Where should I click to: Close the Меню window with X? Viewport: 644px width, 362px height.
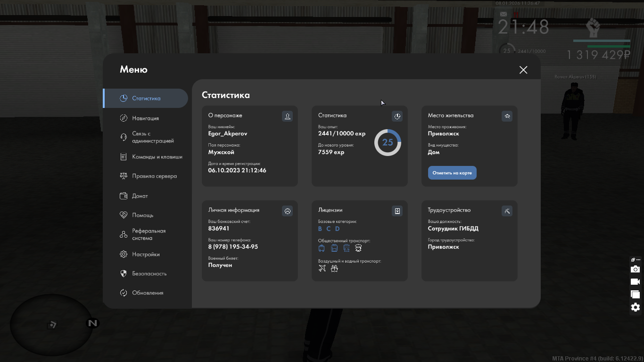[523, 70]
